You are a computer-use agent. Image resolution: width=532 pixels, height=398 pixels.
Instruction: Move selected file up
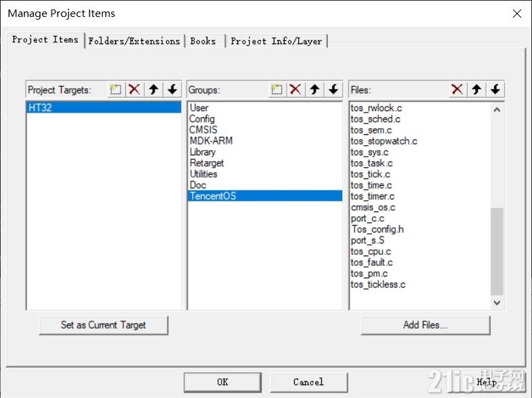tap(476, 89)
